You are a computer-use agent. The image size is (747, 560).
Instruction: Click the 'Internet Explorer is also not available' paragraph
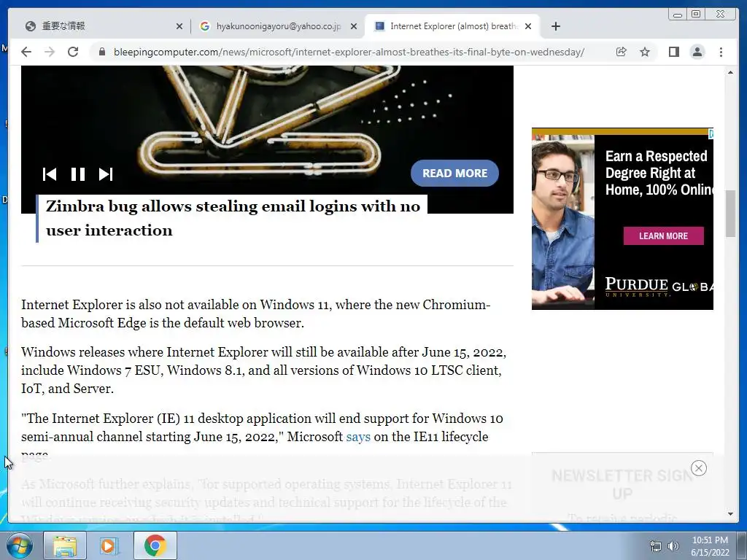click(x=256, y=314)
